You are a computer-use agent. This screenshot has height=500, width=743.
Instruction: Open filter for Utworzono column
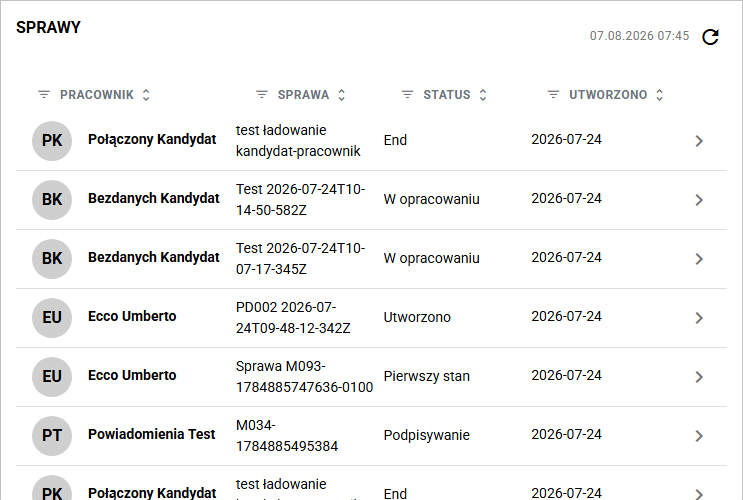[x=553, y=95]
